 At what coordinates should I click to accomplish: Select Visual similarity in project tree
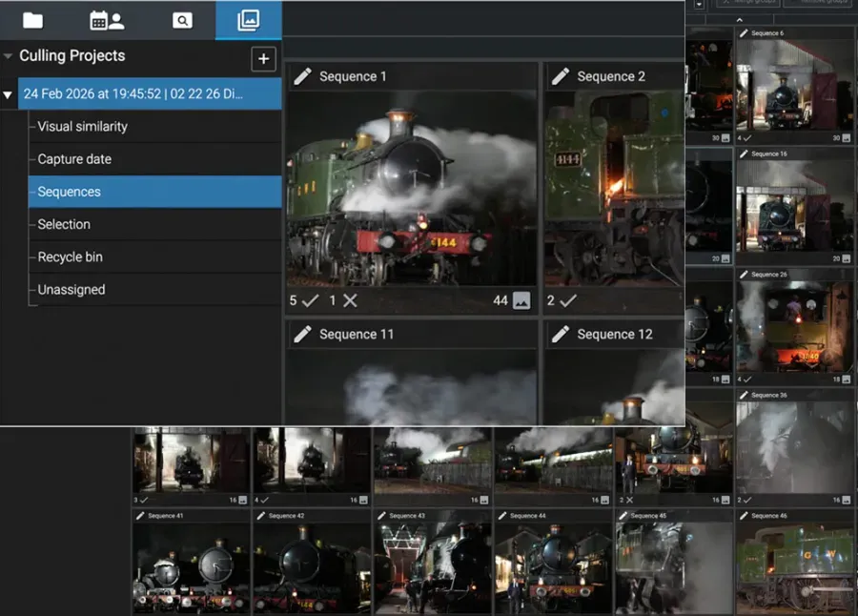(82, 127)
